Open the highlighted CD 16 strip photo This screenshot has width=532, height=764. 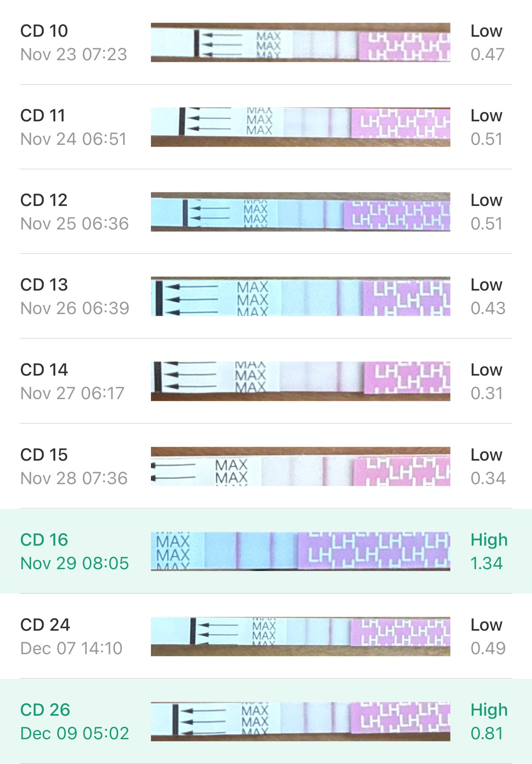(x=300, y=551)
